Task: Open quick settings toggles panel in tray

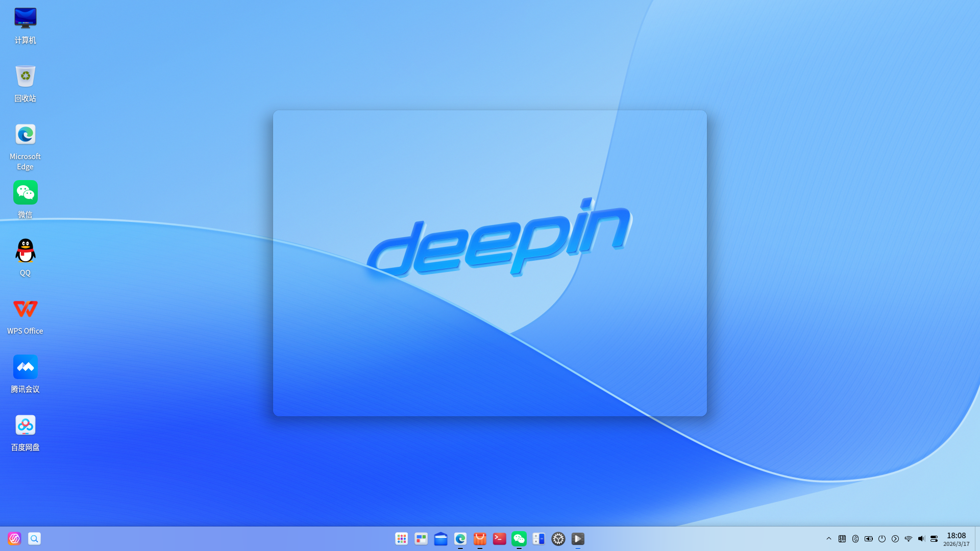Action: (934, 539)
